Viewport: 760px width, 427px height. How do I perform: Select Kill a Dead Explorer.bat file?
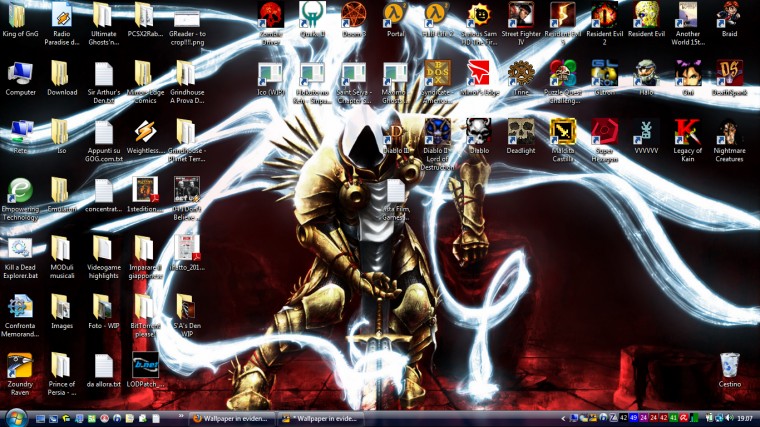coord(20,249)
